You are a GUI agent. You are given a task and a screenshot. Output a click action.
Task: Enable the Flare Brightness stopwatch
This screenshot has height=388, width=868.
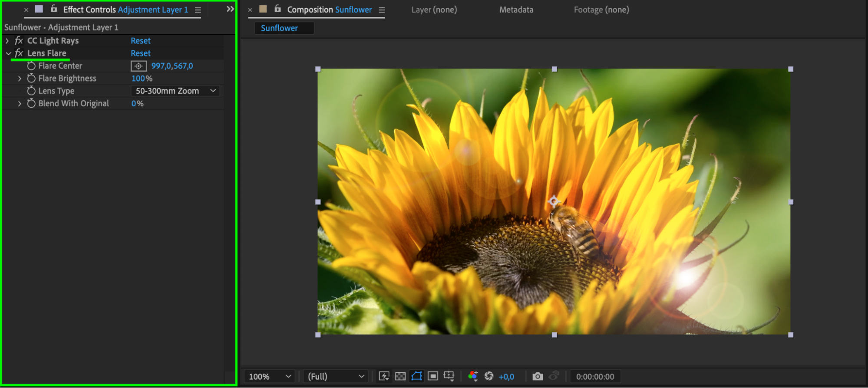coord(31,79)
